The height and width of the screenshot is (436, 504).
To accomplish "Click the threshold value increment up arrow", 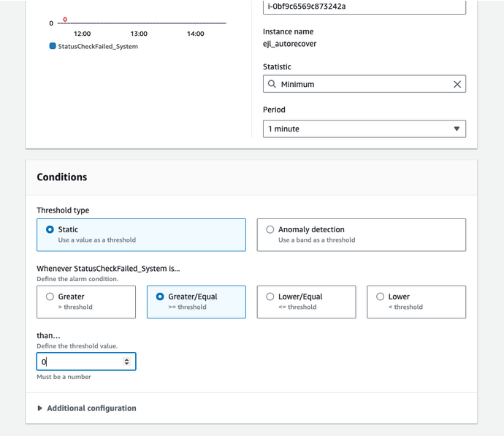I will pos(127,359).
